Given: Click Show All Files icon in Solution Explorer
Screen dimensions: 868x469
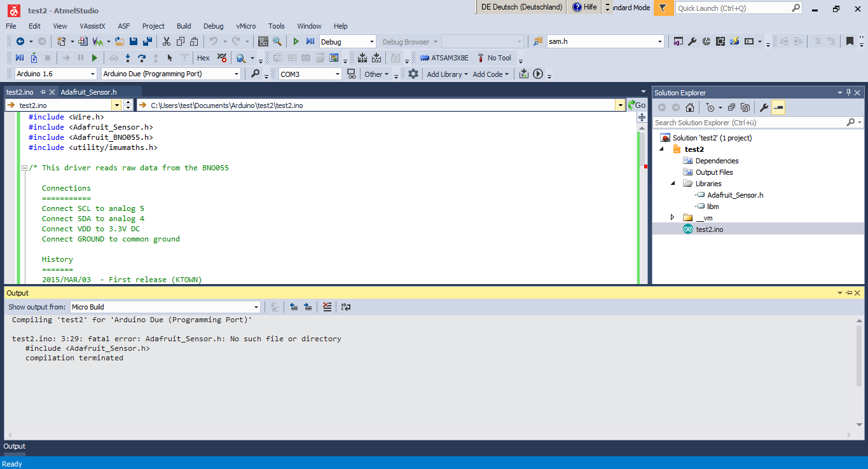Looking at the screenshot, I should (745, 107).
